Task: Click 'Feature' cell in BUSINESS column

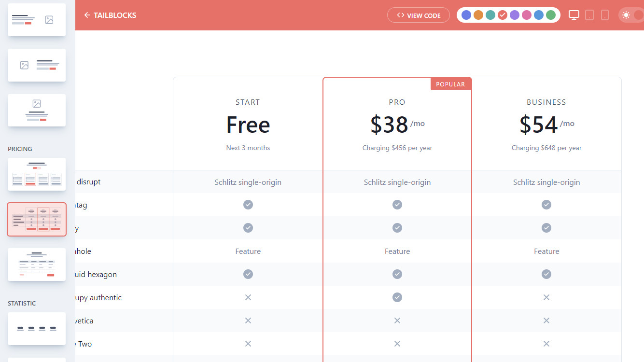Action: pos(546,251)
